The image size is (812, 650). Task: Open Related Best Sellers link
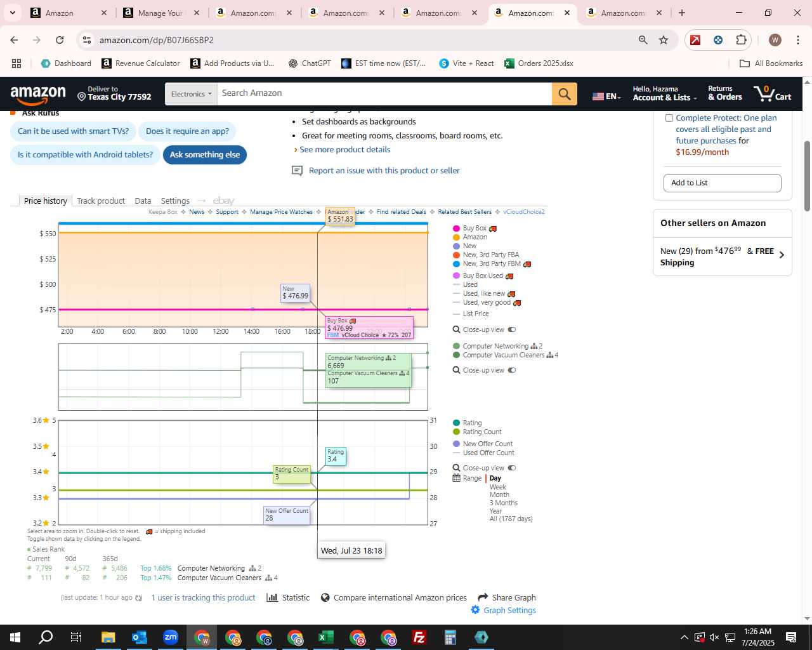pyautogui.click(x=464, y=212)
